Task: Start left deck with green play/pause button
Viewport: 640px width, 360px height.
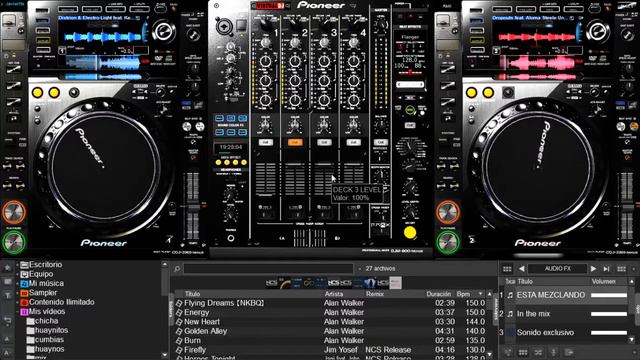Action: tap(13, 242)
